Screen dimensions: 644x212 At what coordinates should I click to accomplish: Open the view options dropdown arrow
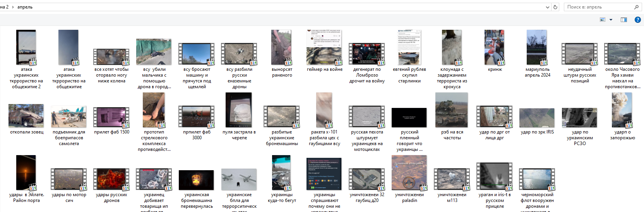coord(611,20)
